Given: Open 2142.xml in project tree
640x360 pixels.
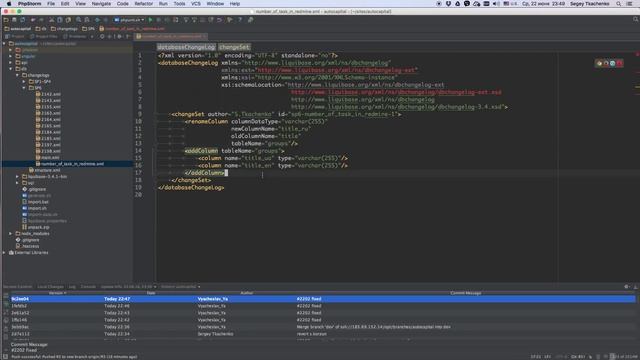Looking at the screenshot, I should tap(48, 94).
